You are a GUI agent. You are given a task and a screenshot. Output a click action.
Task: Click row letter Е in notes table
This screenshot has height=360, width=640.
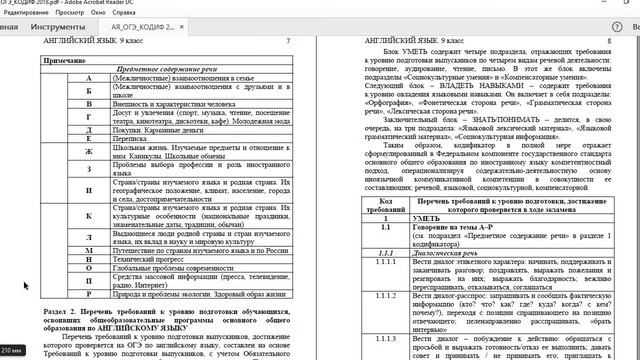(x=89, y=138)
